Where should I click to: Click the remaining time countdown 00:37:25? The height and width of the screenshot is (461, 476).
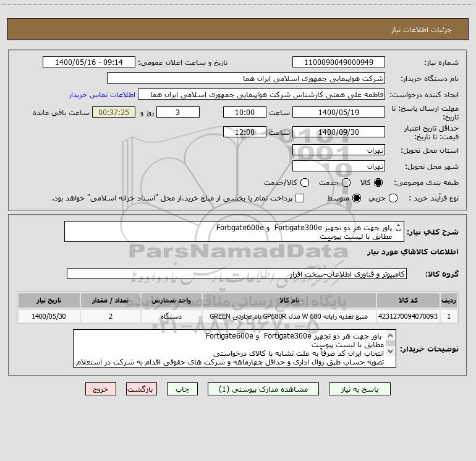[114, 112]
